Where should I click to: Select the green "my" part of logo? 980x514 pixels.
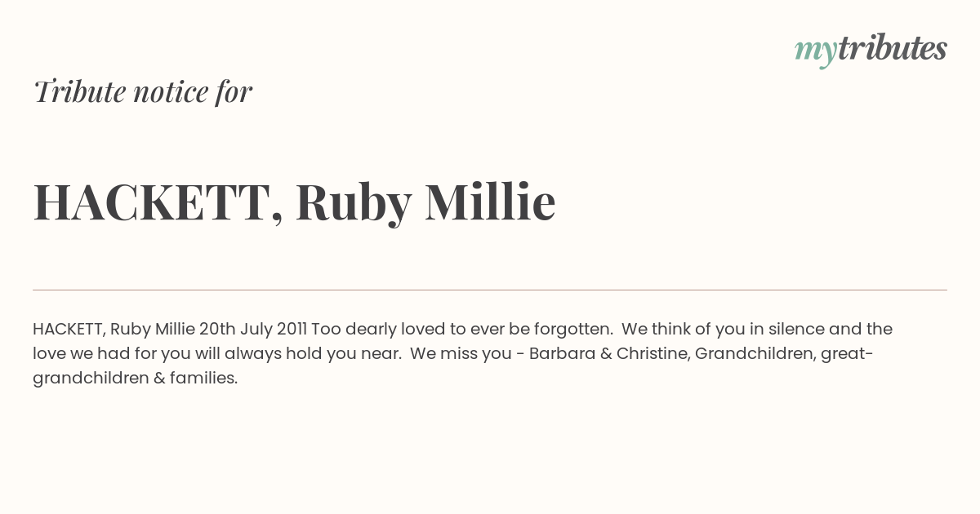click(816, 52)
